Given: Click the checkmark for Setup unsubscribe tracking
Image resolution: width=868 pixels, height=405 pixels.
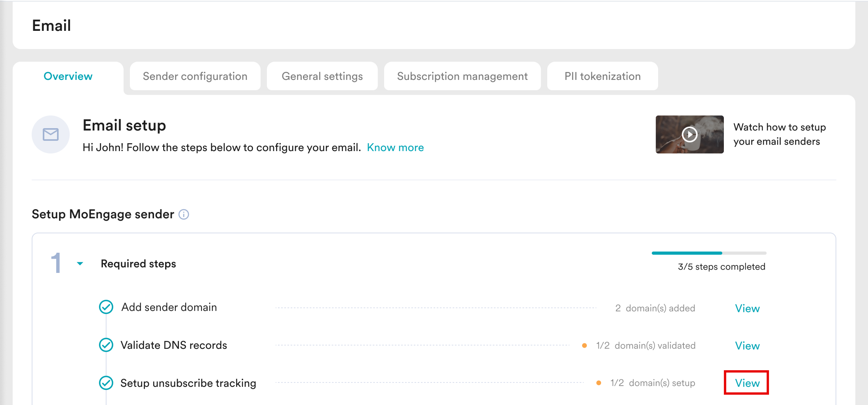Looking at the screenshot, I should coord(106,383).
